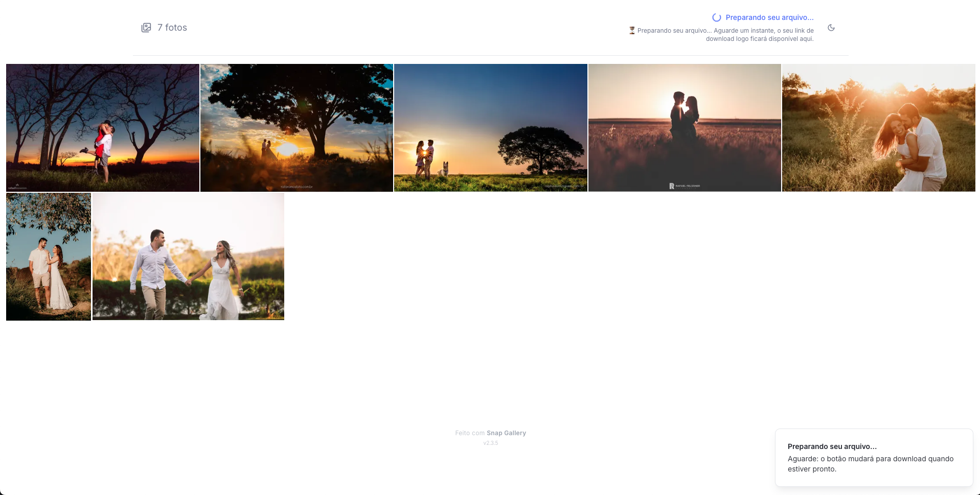Screen dimensions: 980x495
Task: Open portrait photo of couple standing under branches
Action: (x=49, y=257)
